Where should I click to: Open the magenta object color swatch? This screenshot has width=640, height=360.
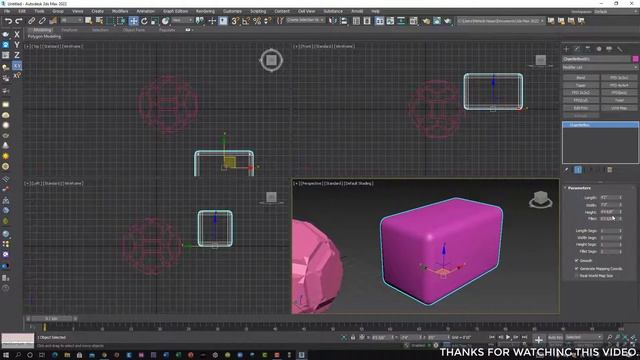click(x=636, y=59)
